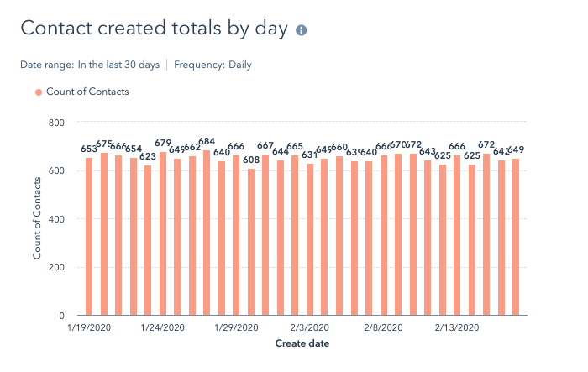
Task: Click the orange legend dot for Count of Contacts
Action: tap(38, 92)
